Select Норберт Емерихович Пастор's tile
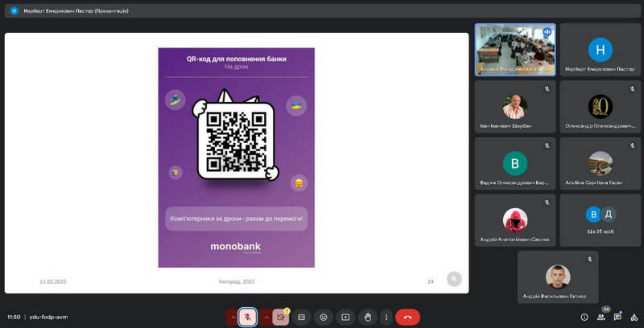 600,50
